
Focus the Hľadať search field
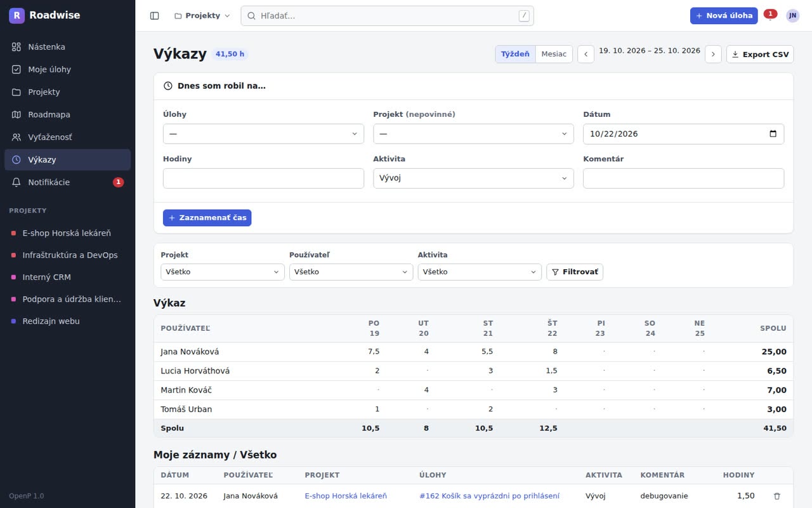387,16
